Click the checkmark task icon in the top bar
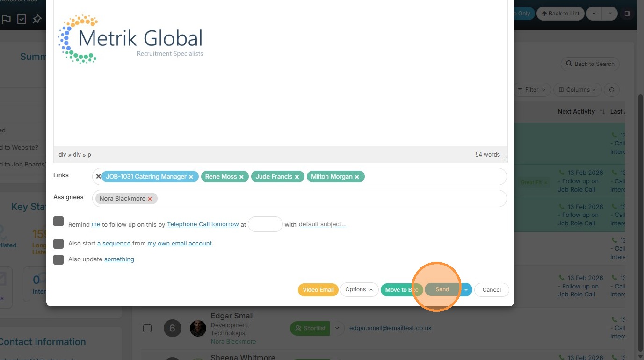Image resolution: width=644 pixels, height=360 pixels. pyautogui.click(x=22, y=19)
